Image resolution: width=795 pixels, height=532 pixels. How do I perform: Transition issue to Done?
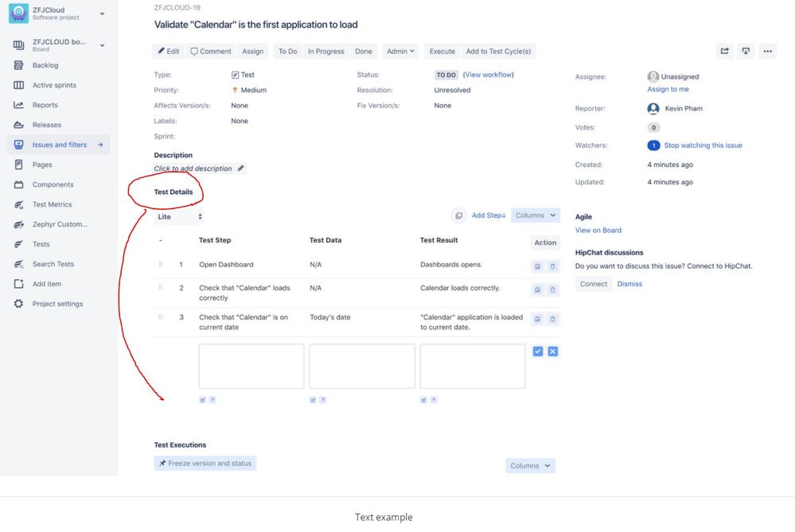(x=364, y=51)
